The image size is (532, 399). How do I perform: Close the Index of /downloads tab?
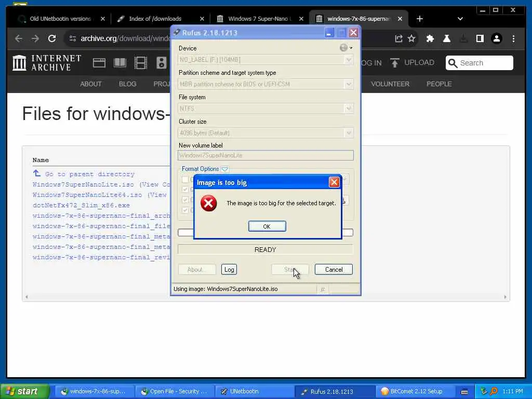202,19
